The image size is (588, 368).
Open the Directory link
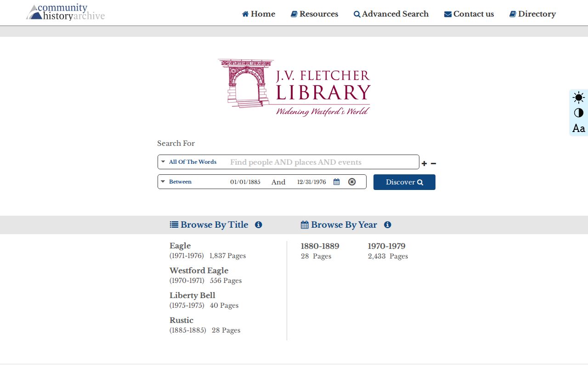pyautogui.click(x=533, y=14)
